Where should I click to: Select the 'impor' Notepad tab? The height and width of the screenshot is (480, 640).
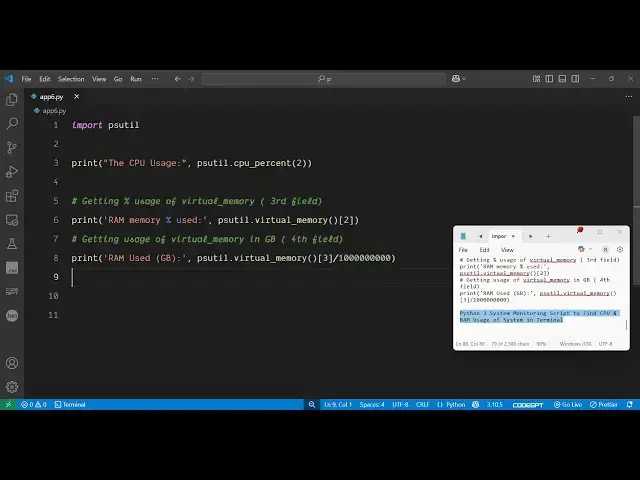[499, 236]
